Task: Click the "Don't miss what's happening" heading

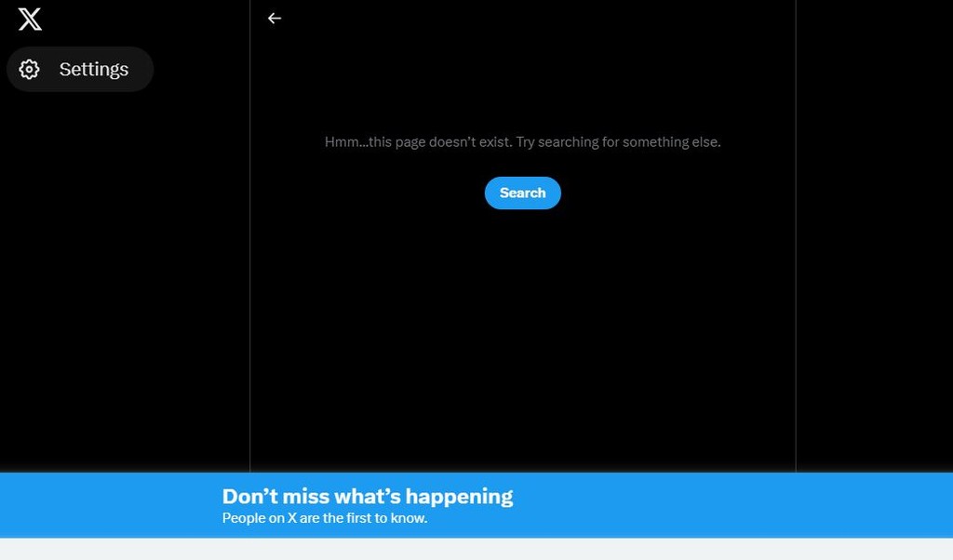Action: (367, 496)
